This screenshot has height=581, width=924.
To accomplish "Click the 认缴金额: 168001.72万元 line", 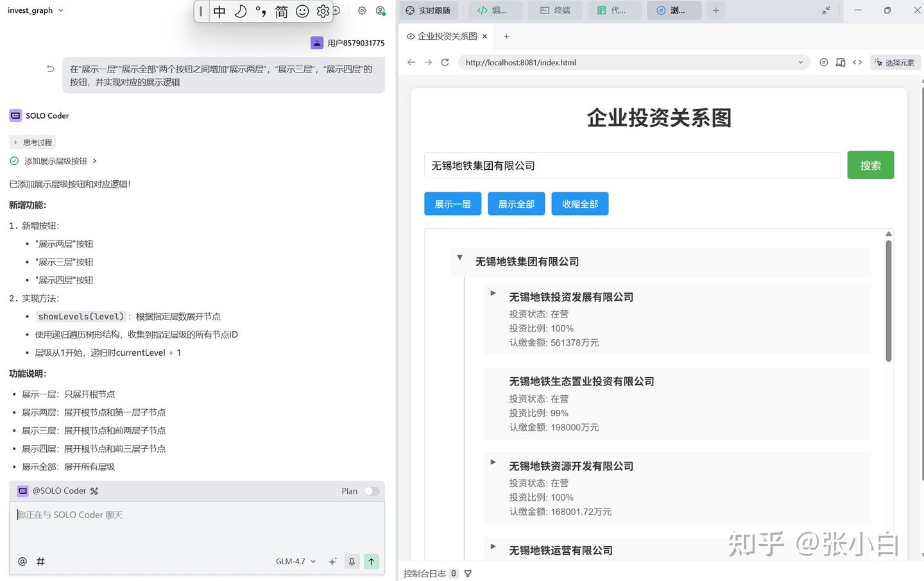I will pos(560,512).
